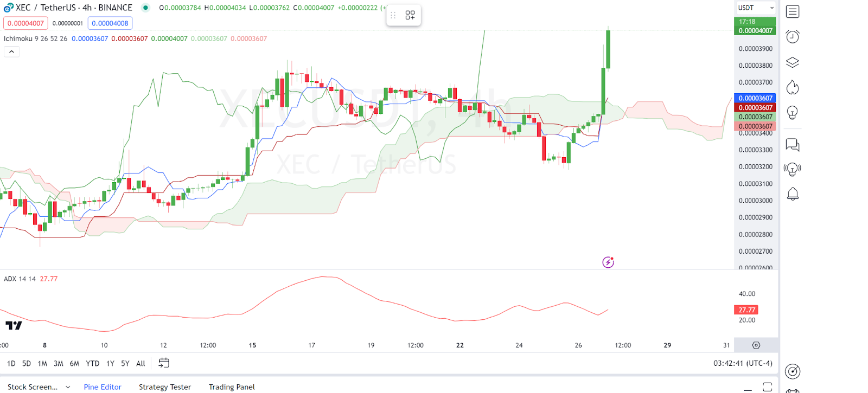Open the Chats speech bubble panel
Image resolution: width=868 pixels, height=393 pixels.
[x=793, y=145]
